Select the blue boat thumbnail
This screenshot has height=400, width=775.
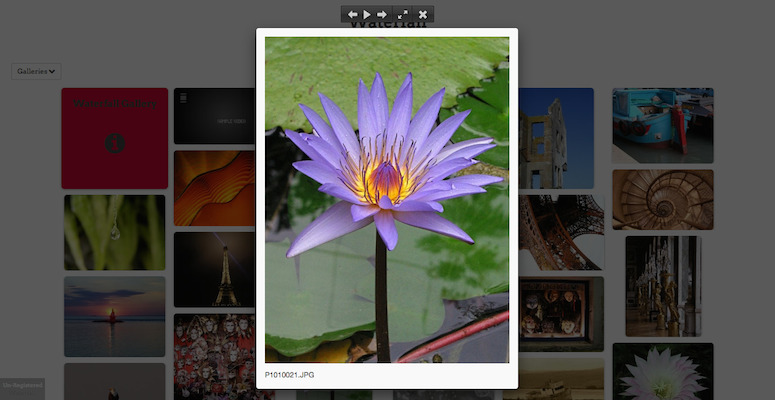click(662, 125)
